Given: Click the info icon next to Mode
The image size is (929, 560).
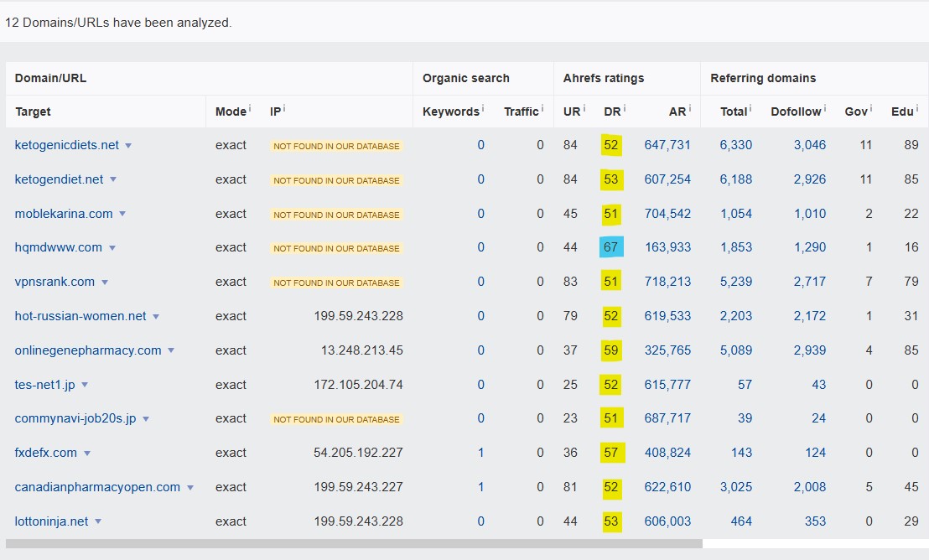Looking at the screenshot, I should (x=249, y=108).
